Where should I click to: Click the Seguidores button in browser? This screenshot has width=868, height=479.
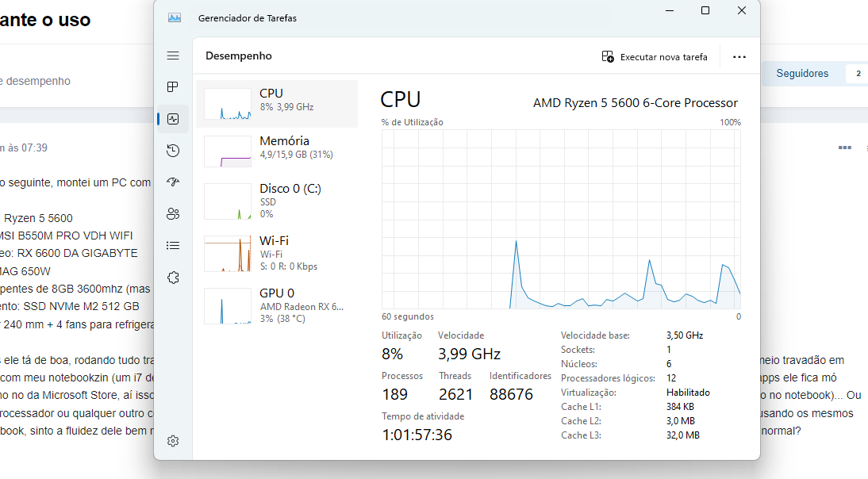click(x=802, y=73)
